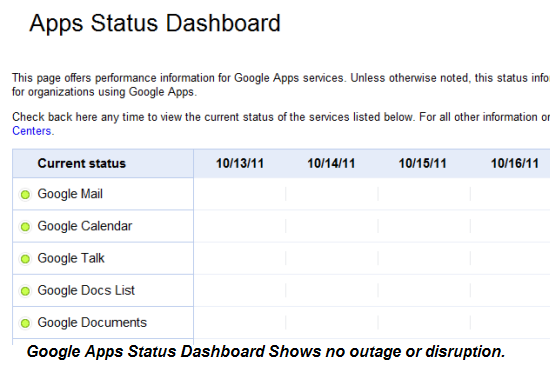The height and width of the screenshot is (381, 550).
Task: Click the Apps Status Dashboard page title
Action: [x=155, y=24]
